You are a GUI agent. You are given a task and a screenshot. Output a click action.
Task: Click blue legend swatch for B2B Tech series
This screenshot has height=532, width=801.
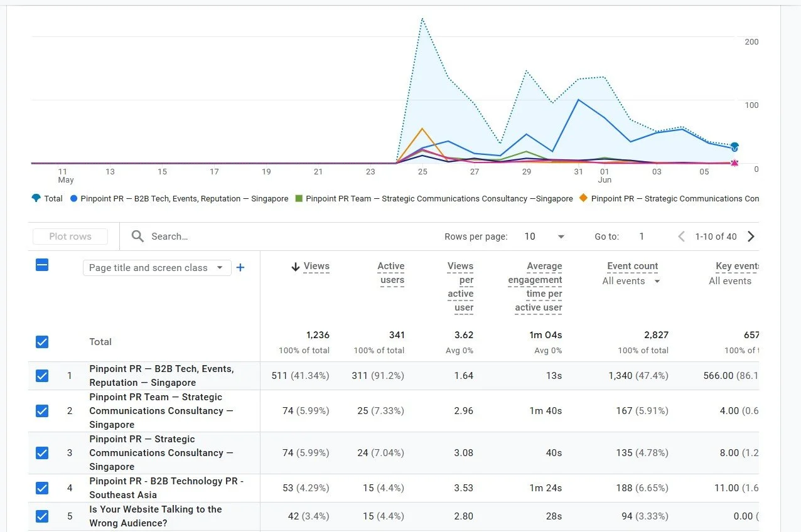pos(74,198)
